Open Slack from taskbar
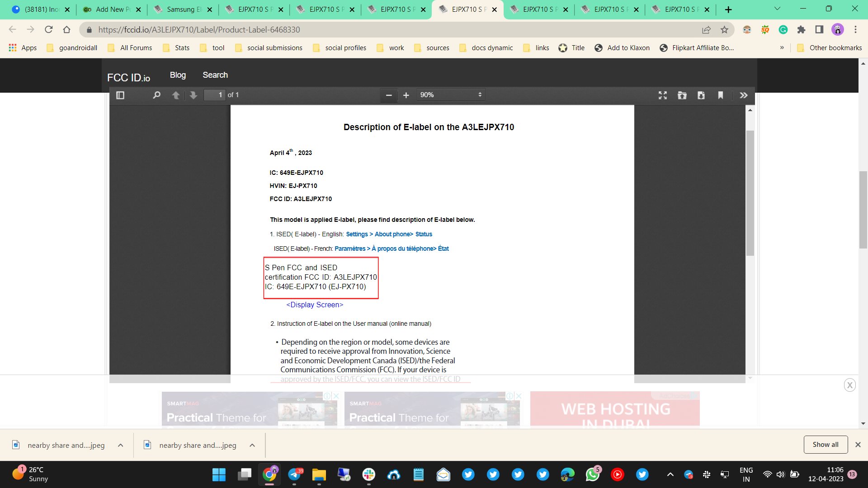Viewport: 868px width, 488px height. click(x=369, y=474)
